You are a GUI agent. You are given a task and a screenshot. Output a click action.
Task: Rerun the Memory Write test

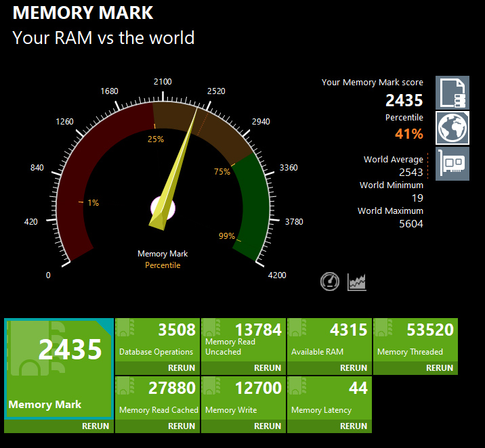point(268,426)
